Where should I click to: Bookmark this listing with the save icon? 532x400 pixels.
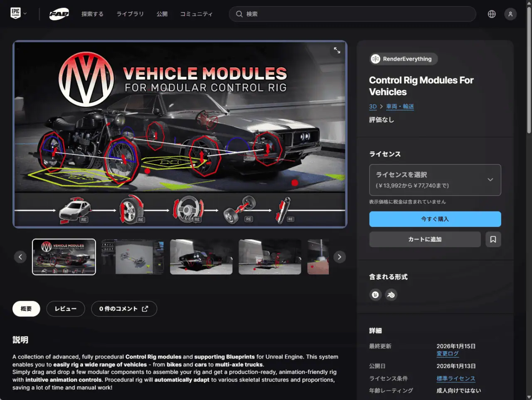493,239
